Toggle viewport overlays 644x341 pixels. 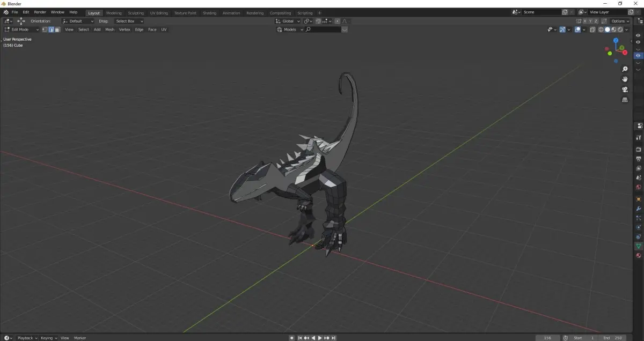tap(577, 29)
